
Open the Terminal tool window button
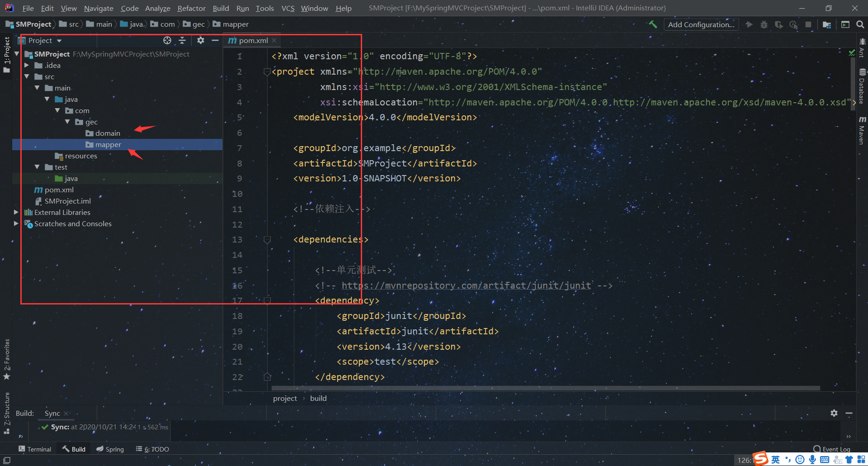point(35,449)
